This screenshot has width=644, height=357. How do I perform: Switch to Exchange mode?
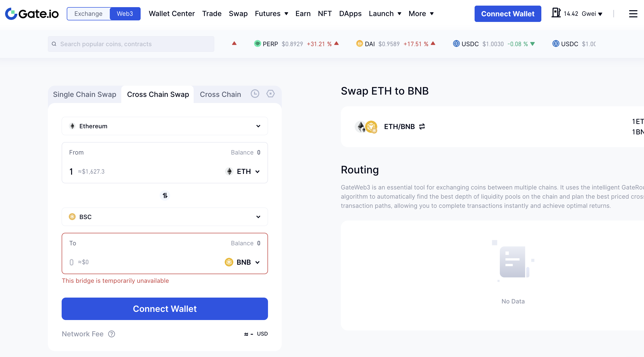click(x=88, y=14)
